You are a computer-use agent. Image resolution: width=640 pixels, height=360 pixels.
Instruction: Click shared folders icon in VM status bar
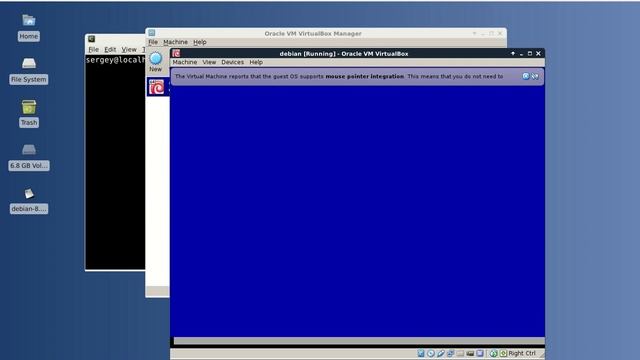tap(460, 353)
